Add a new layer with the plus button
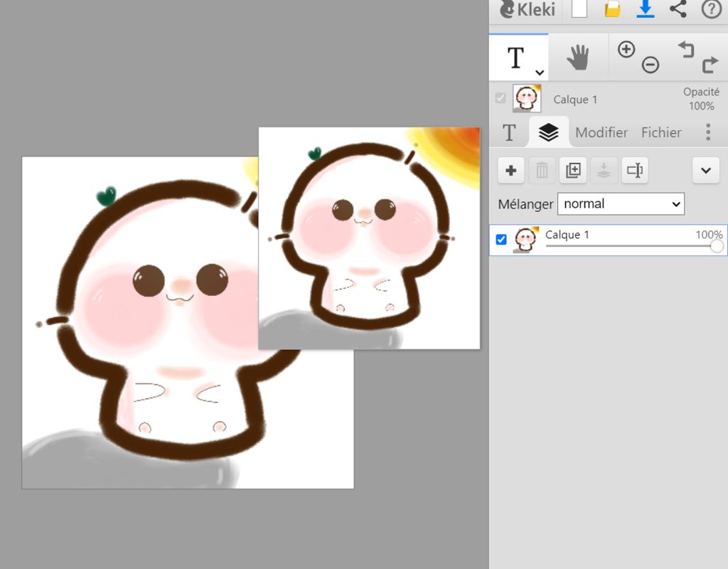 point(511,170)
